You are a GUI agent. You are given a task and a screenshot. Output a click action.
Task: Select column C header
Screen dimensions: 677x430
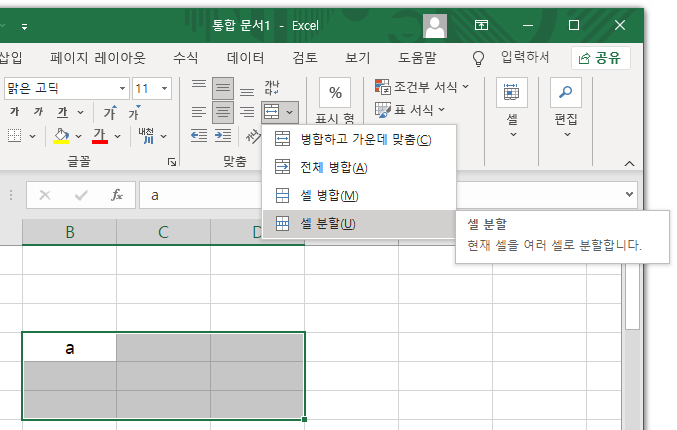(x=163, y=232)
